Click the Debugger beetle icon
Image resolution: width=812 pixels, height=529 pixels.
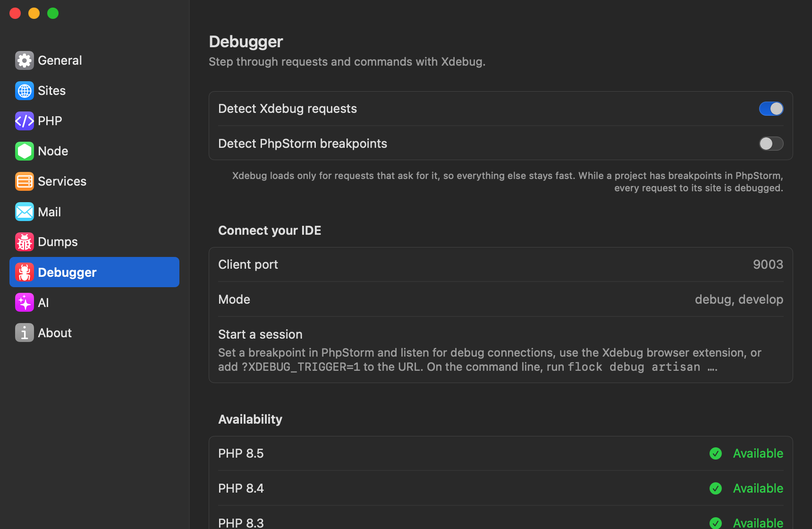[x=25, y=272]
